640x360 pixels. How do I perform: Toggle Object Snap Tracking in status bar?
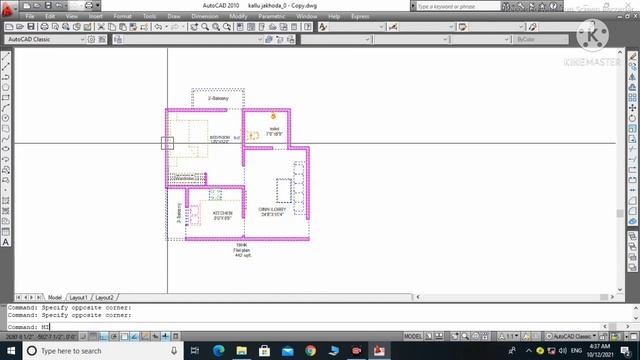pos(135,337)
